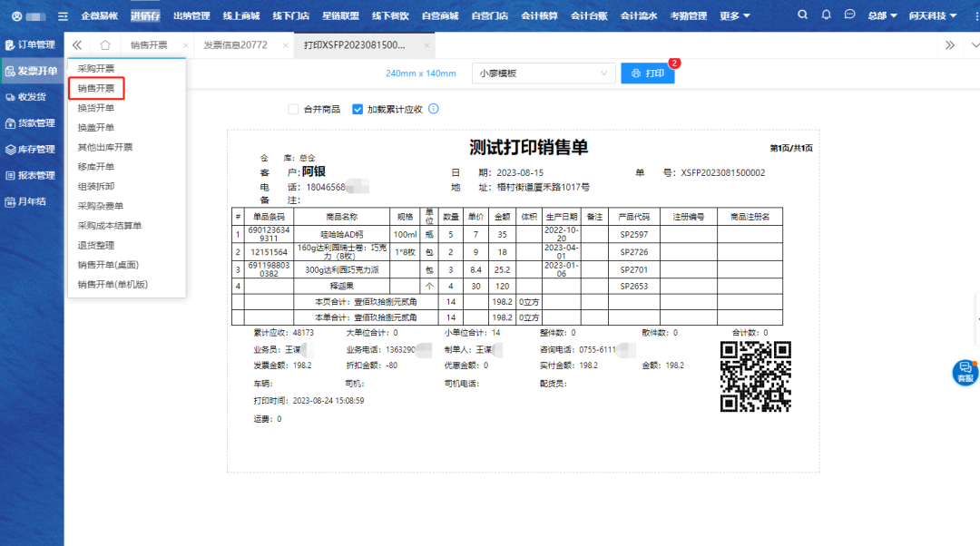
Task: Uncheck the 加载累计应收 checkbox
Action: pyautogui.click(x=358, y=109)
